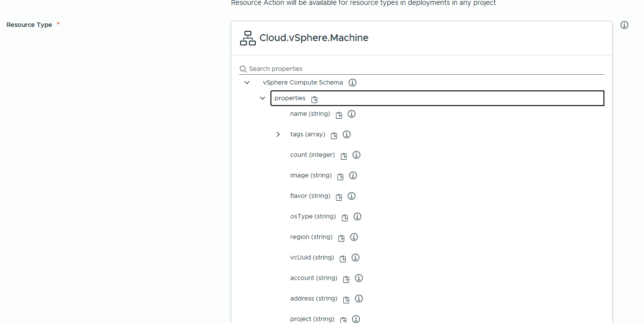This screenshot has width=644, height=323.
Task: Collapse the vSphere Compute Schema node
Action: coord(247,83)
